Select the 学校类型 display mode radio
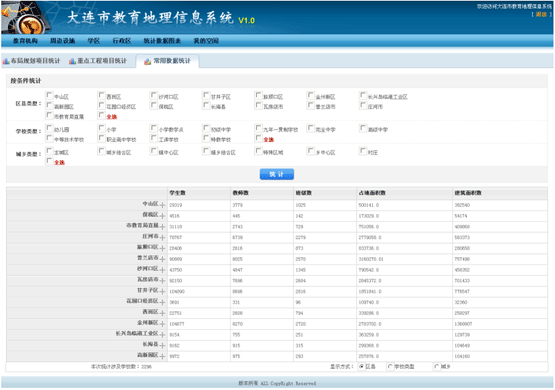This screenshot has height=390, width=555. click(x=390, y=367)
